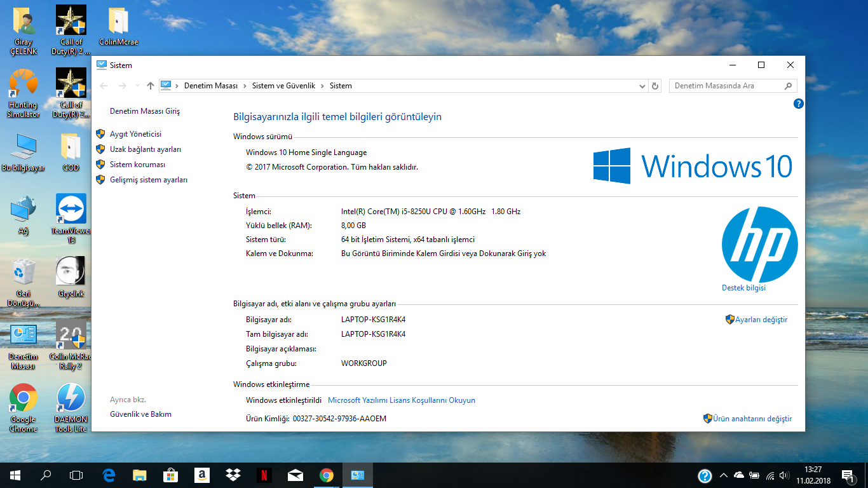This screenshot has width=868, height=488.
Task: Open Task View on the taskbar
Action: tap(76, 475)
